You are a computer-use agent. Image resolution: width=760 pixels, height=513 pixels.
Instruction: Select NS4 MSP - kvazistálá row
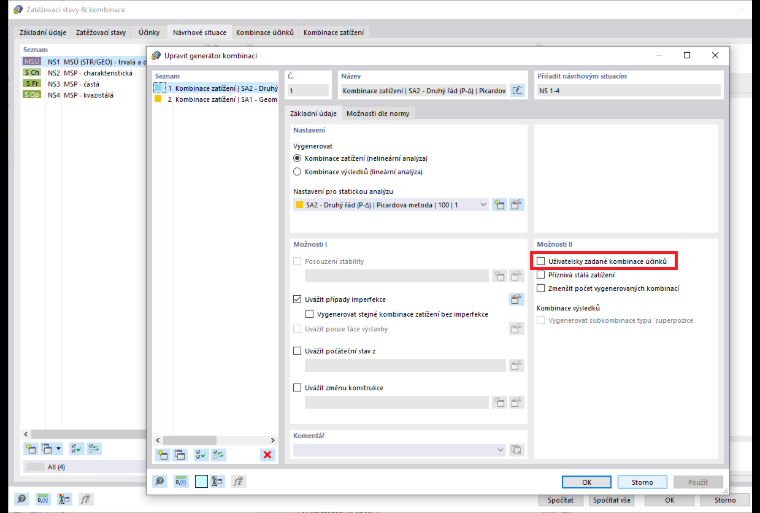[x=84, y=95]
